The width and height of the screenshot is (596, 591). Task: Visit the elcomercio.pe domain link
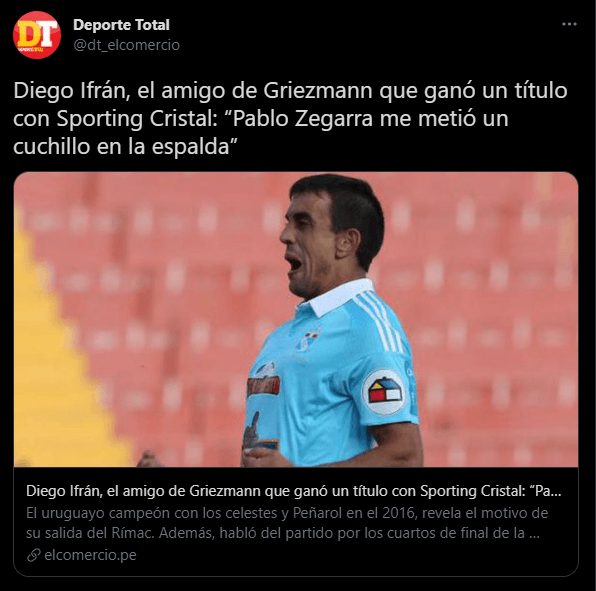pyautogui.click(x=90, y=555)
